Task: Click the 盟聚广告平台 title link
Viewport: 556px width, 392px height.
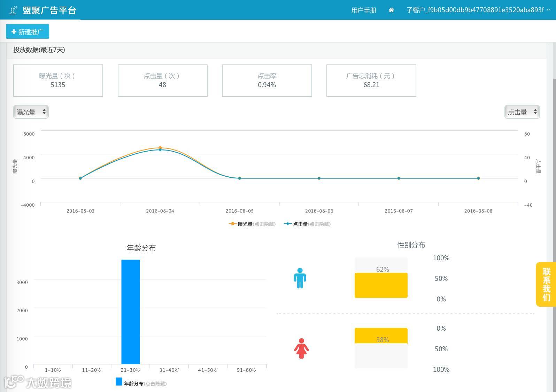Action: 49,10
